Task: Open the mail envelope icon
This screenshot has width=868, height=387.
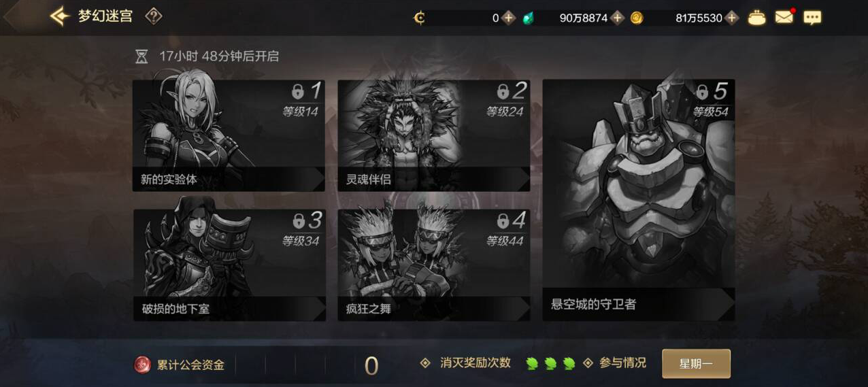Action: pyautogui.click(x=784, y=17)
